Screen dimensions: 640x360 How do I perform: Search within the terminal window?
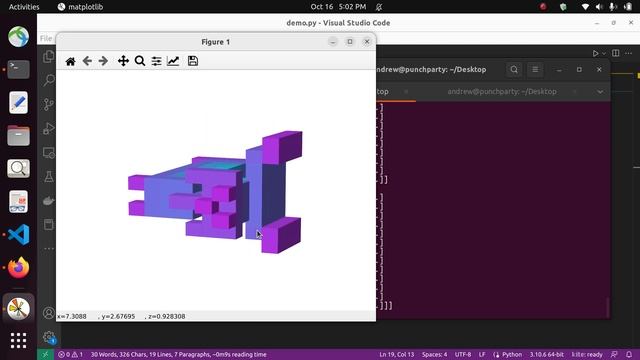(x=514, y=70)
